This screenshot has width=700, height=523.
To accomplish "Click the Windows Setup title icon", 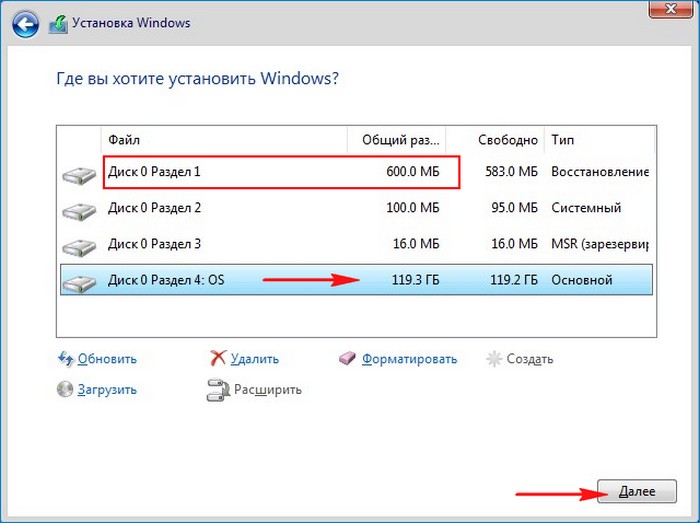I will click(58, 24).
